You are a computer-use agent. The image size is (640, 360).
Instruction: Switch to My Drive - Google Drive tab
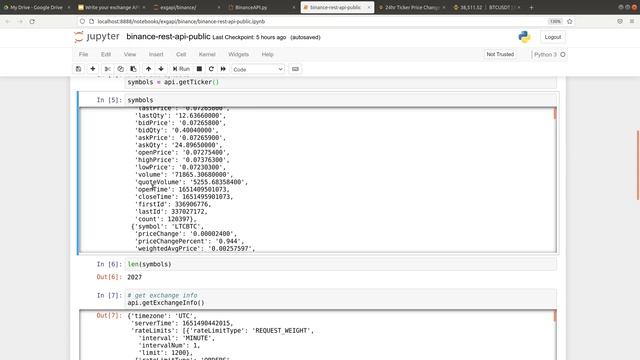(x=36, y=7)
